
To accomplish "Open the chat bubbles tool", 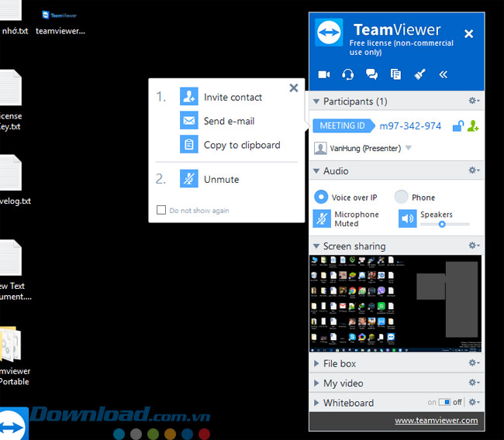I will tap(371, 74).
